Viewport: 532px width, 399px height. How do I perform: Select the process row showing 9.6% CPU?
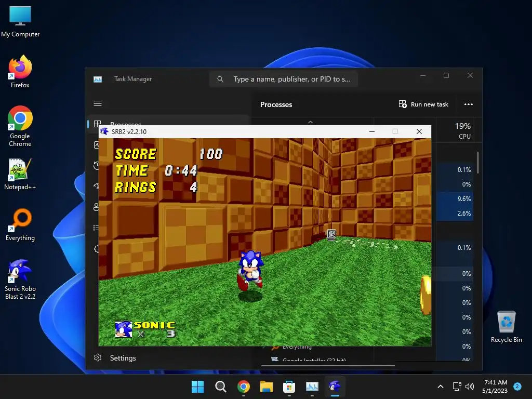pos(455,199)
